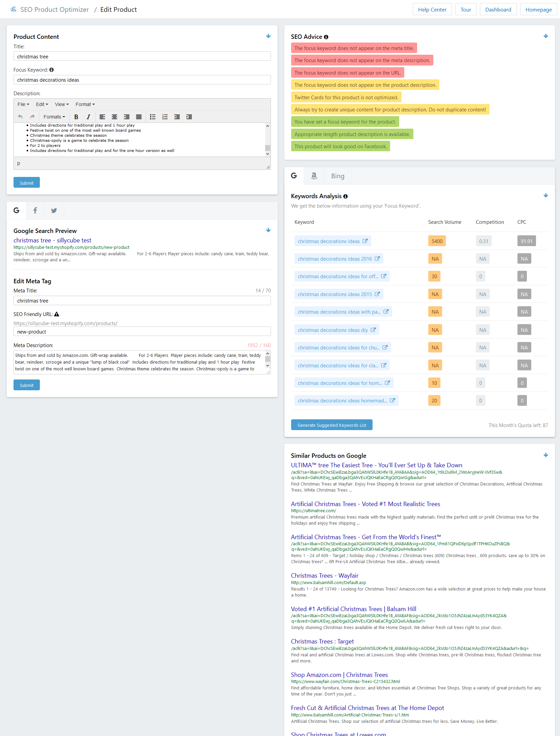The image size is (560, 736).
Task: Open 'Fresh Cut & Artificial Christmas Trees at The Home Depot'
Action: click(x=367, y=708)
